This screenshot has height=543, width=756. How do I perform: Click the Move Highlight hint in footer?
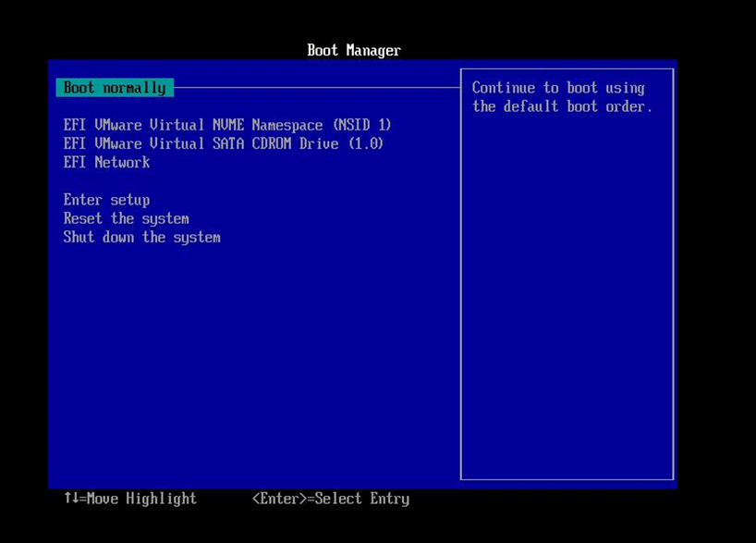[x=130, y=498]
